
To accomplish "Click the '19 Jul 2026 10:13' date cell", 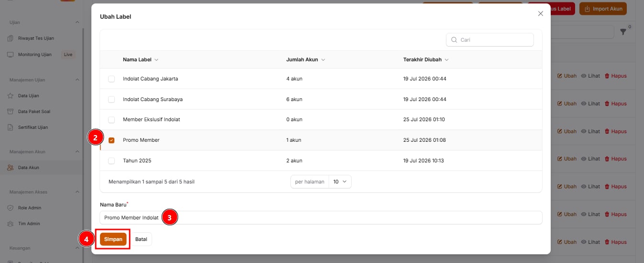I will pos(423,161).
